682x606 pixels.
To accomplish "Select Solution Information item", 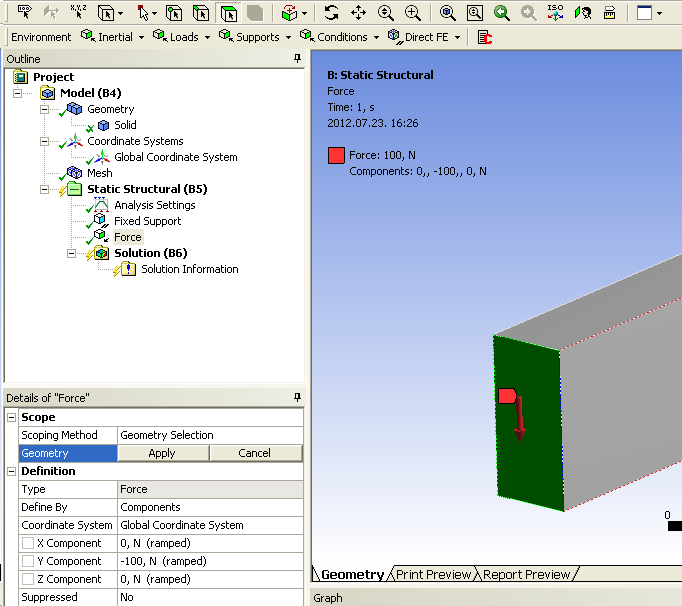I will pyautogui.click(x=190, y=269).
